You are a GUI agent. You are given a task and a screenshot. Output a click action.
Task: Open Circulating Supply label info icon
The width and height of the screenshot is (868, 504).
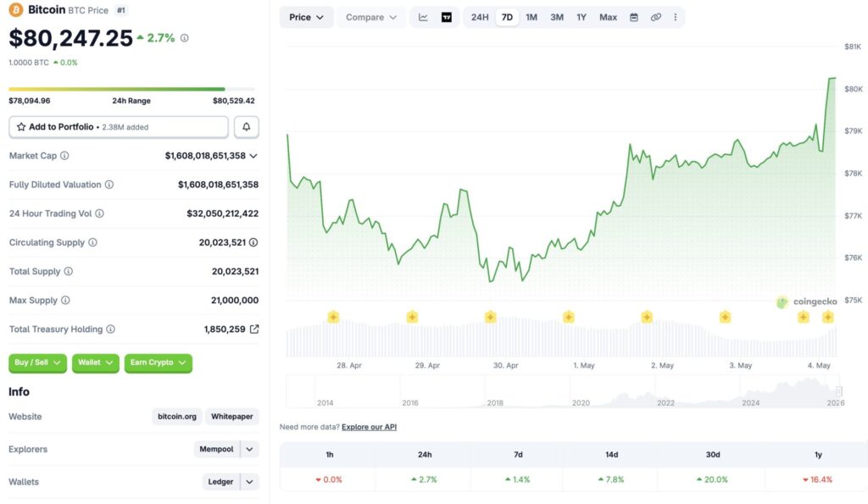pyautogui.click(x=92, y=242)
